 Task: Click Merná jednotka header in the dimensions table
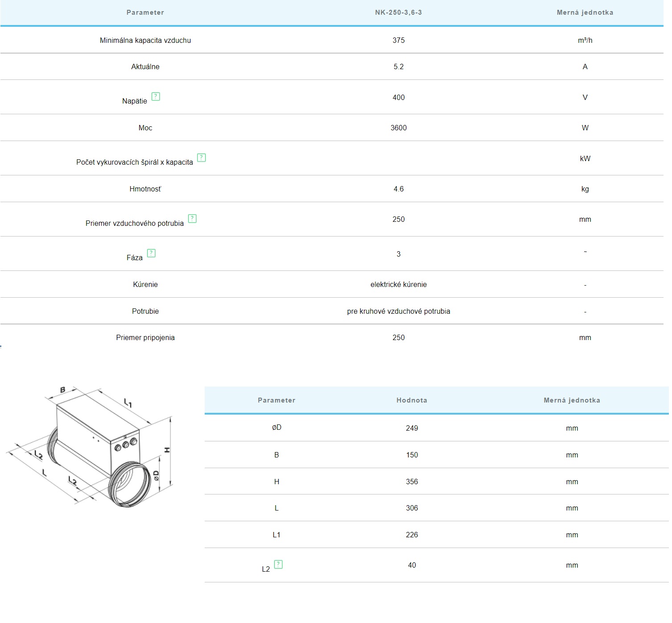572,400
